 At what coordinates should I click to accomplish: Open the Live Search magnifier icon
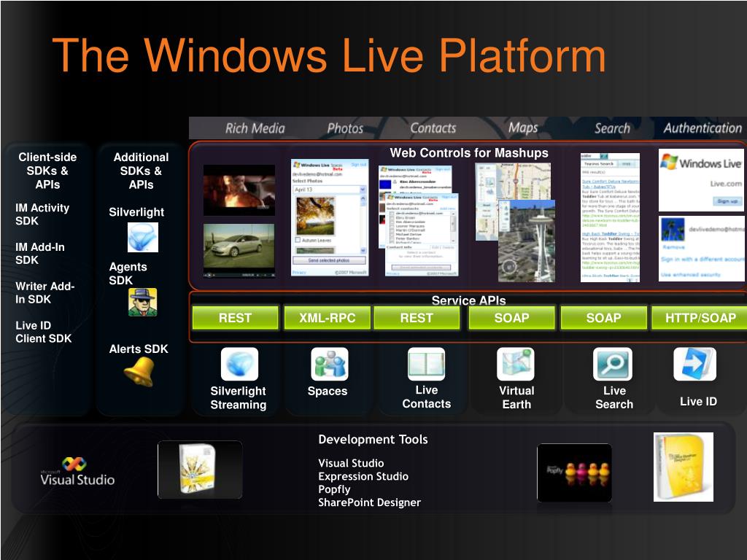[613, 364]
